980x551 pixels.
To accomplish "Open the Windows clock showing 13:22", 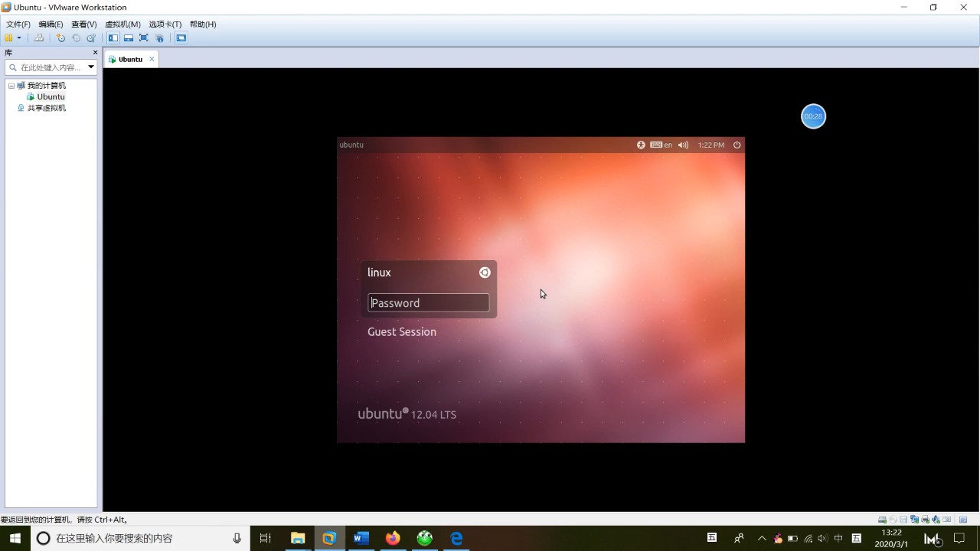I will [891, 538].
